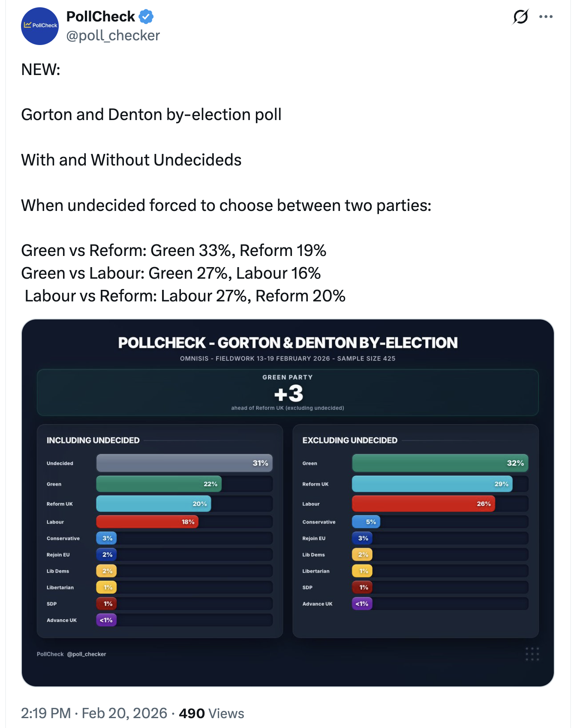
Task: Click the Conservative 5% blue bar
Action: click(x=366, y=522)
